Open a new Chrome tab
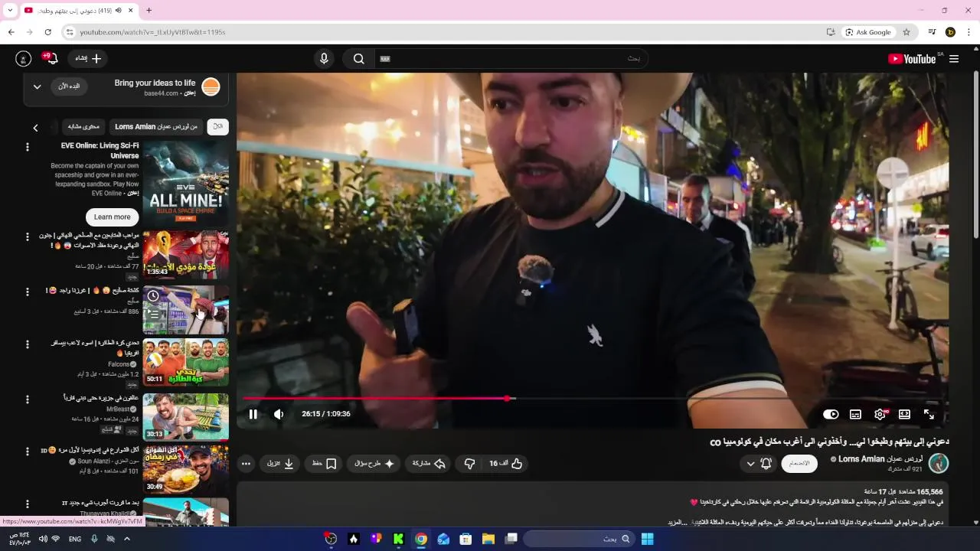The width and height of the screenshot is (980, 551). pos(149,10)
